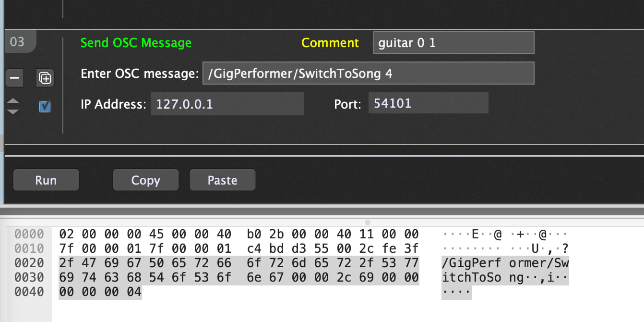644x322 pixels.
Task: Click the OSC message field with /GigPerformer/SwitchToSong 4
Action: (x=368, y=74)
